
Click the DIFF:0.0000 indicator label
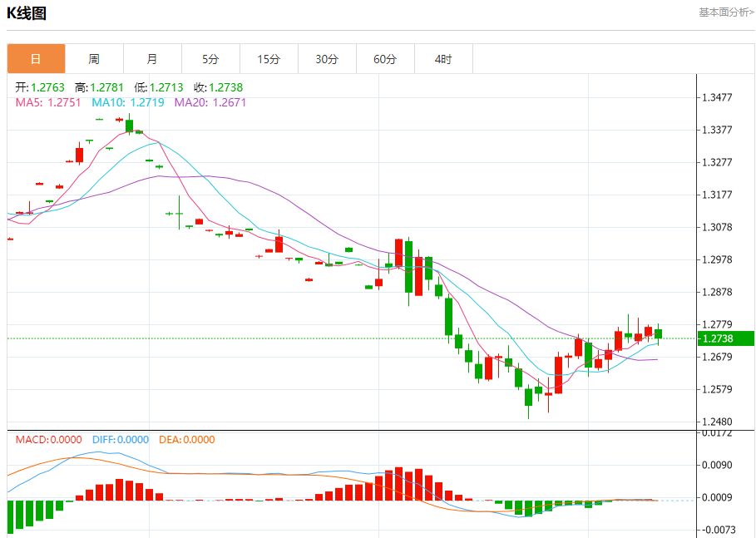click(x=121, y=440)
